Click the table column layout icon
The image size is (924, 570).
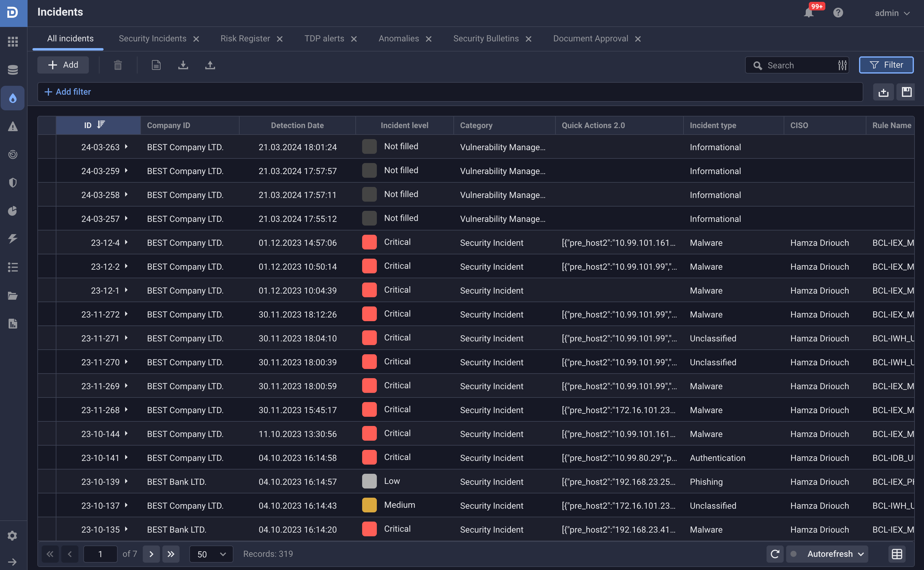pyautogui.click(x=897, y=554)
